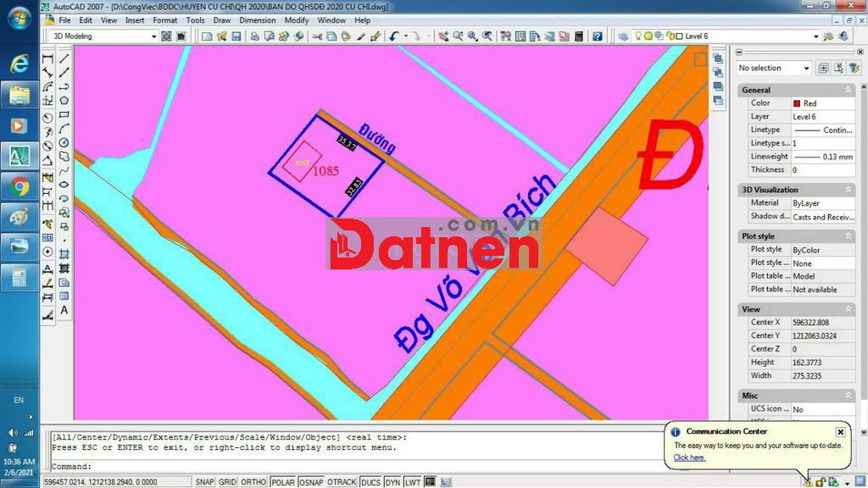Toggle GRID display in status bar

227,482
